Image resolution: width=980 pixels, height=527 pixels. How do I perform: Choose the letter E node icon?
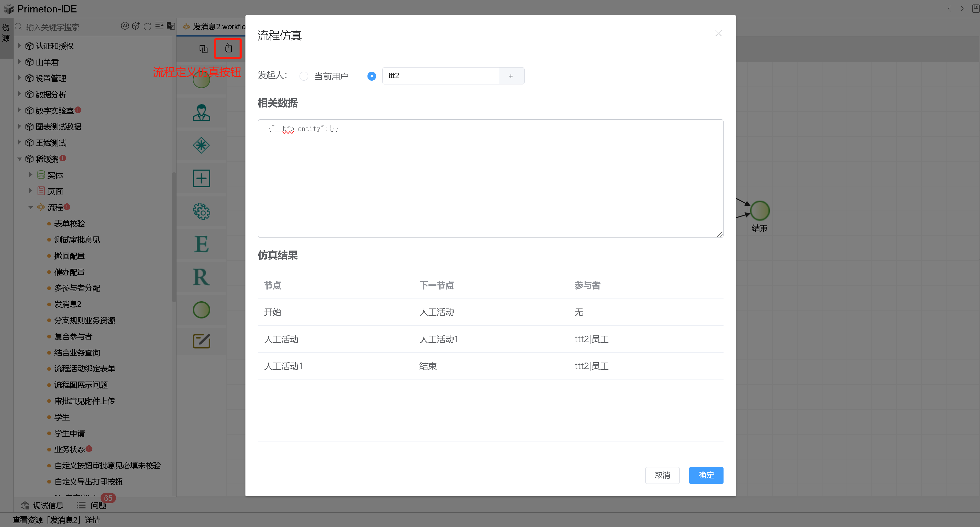(201, 244)
